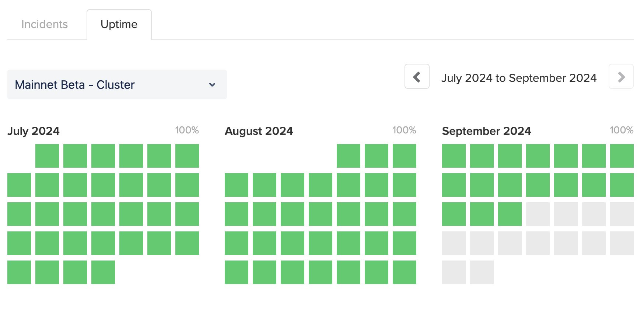The image size is (644, 311).
Task: Navigate to next months with right chevron
Action: (x=621, y=77)
